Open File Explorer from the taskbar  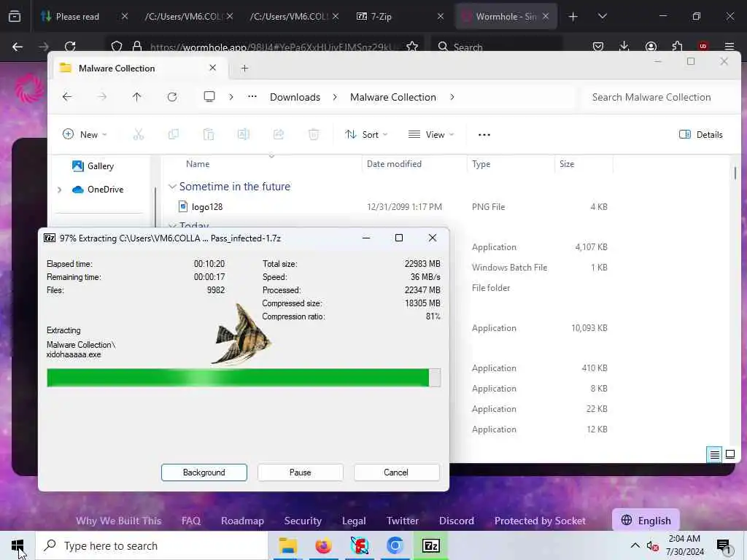click(x=287, y=545)
